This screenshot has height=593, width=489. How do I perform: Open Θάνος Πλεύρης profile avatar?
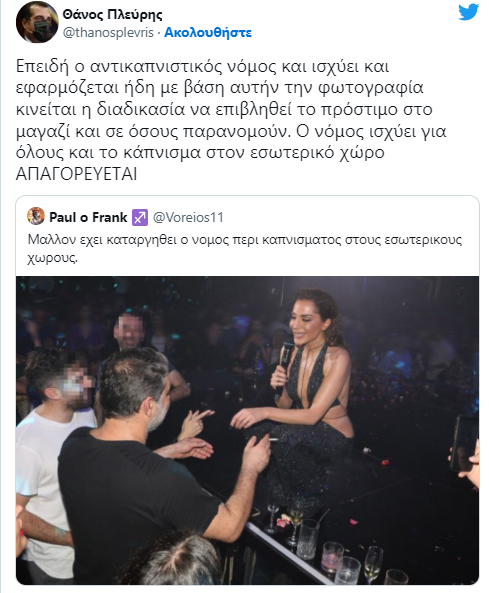click(37, 24)
